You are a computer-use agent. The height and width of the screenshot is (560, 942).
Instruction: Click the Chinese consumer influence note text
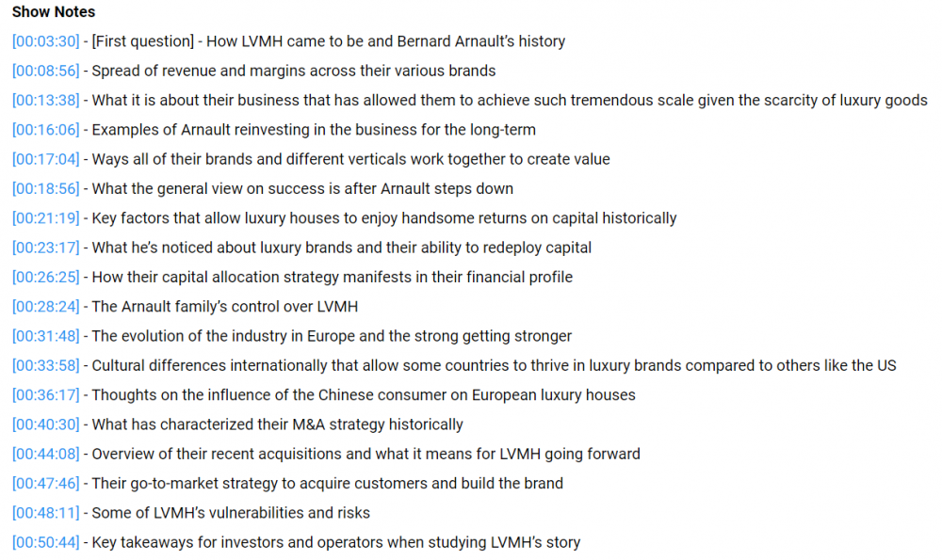click(x=364, y=395)
